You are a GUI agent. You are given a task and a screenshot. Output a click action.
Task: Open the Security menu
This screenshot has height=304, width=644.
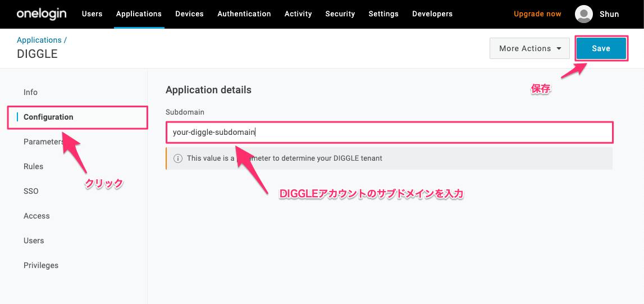[340, 13]
